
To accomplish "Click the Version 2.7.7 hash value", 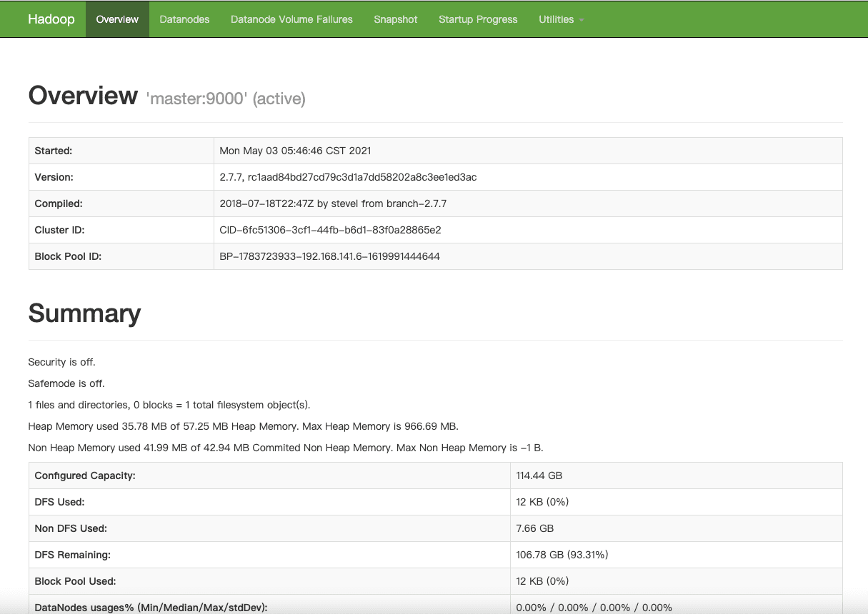I will pos(348,177).
